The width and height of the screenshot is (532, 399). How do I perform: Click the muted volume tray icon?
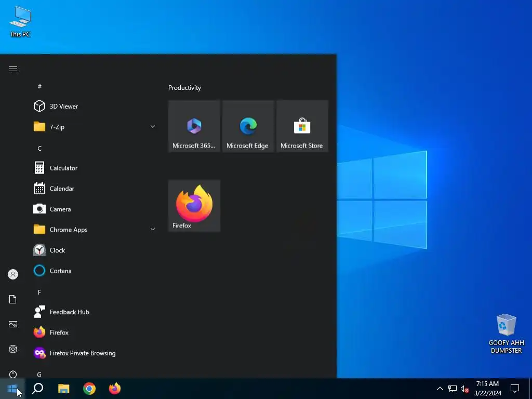(465, 389)
